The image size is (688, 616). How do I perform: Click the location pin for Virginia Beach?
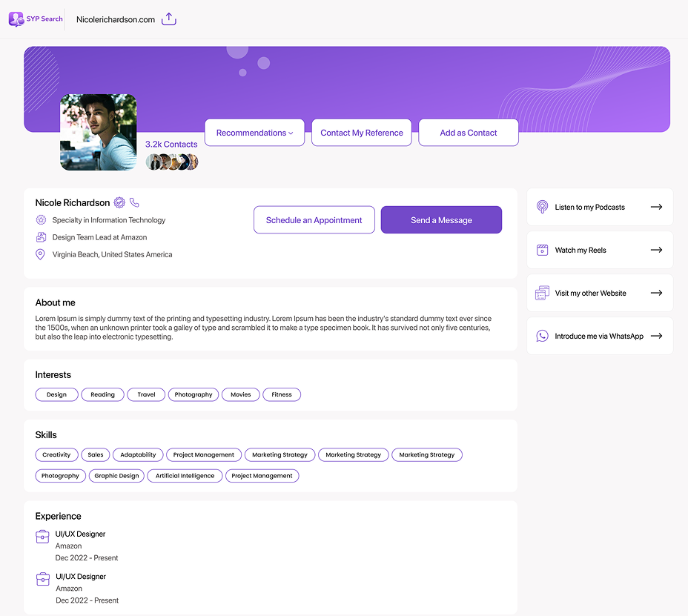pyautogui.click(x=39, y=254)
